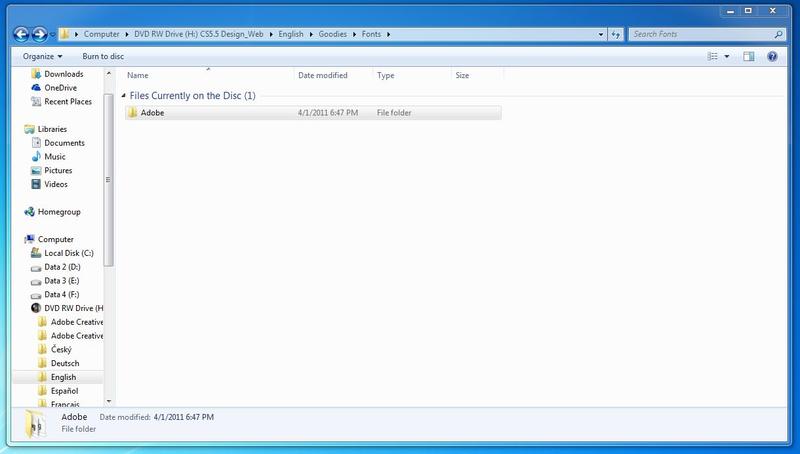Open the Data 4 (F:) drive
800x454 pixels.
(x=55, y=294)
